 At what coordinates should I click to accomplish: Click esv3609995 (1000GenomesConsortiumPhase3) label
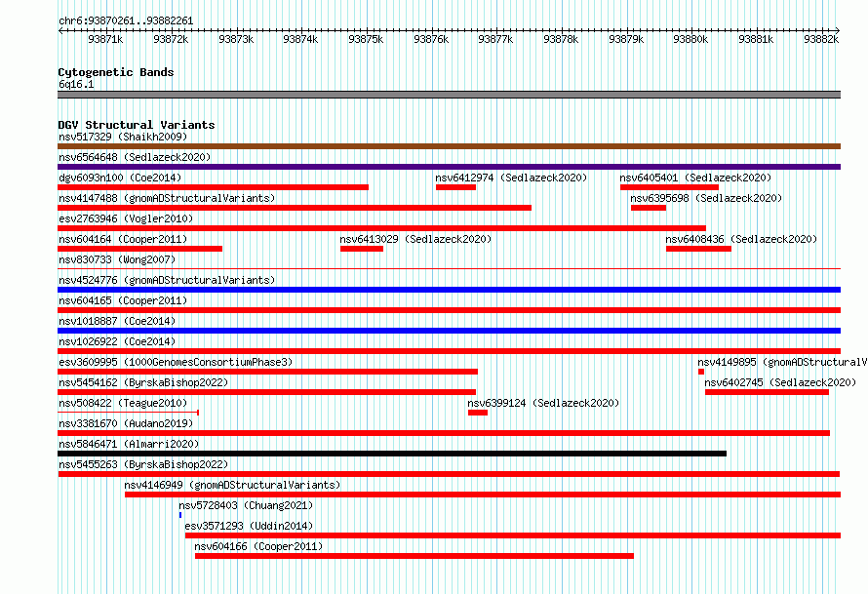pos(176,362)
